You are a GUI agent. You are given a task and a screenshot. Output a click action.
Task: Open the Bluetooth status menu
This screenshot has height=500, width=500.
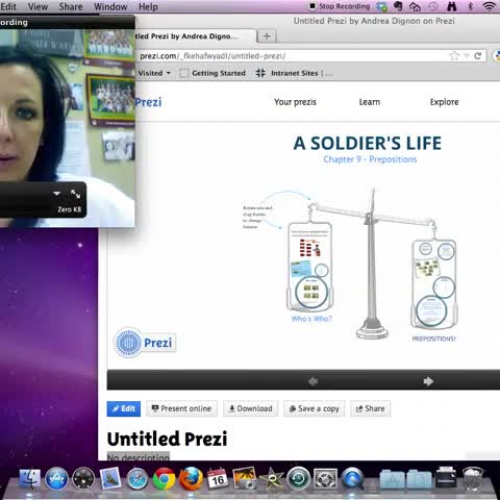pos(470,6)
